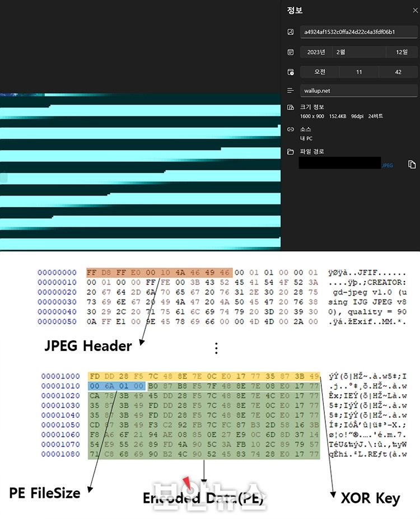The height and width of the screenshot is (519, 420).
Task: Click the source (소스) link icon
Action: pyautogui.click(x=290, y=129)
